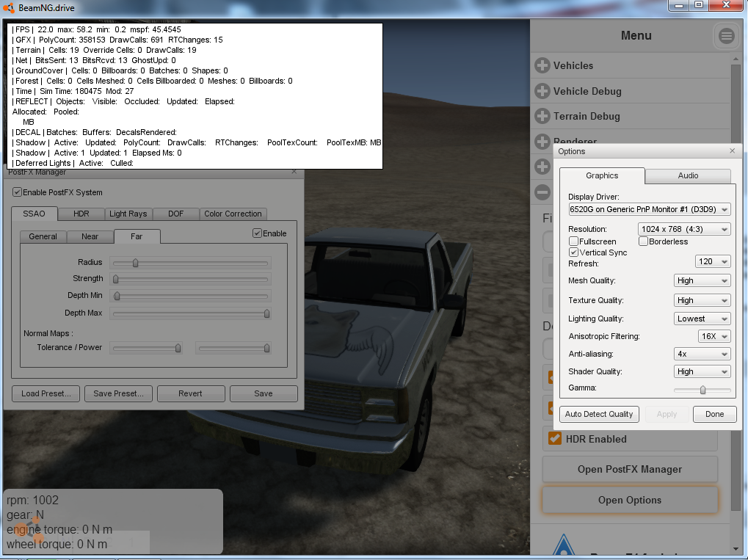Screen dimensions: 748x560
Task: Switch to the General sub-tab
Action: [x=43, y=236]
